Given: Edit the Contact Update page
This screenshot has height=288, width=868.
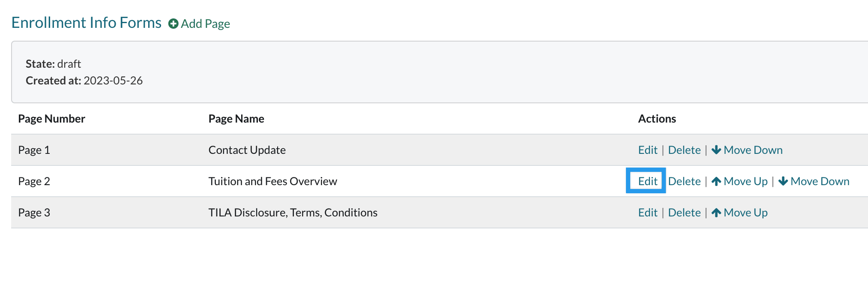Looking at the screenshot, I should click(x=647, y=150).
